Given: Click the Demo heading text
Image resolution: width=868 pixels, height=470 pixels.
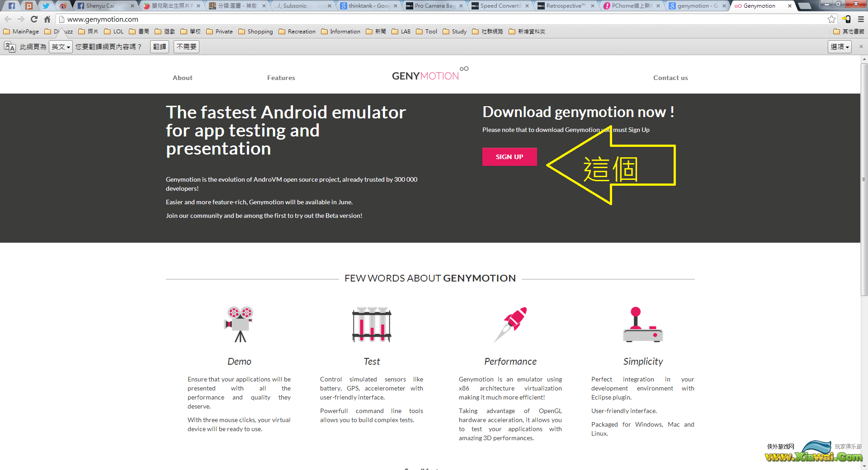Looking at the screenshot, I should pyautogui.click(x=239, y=362).
